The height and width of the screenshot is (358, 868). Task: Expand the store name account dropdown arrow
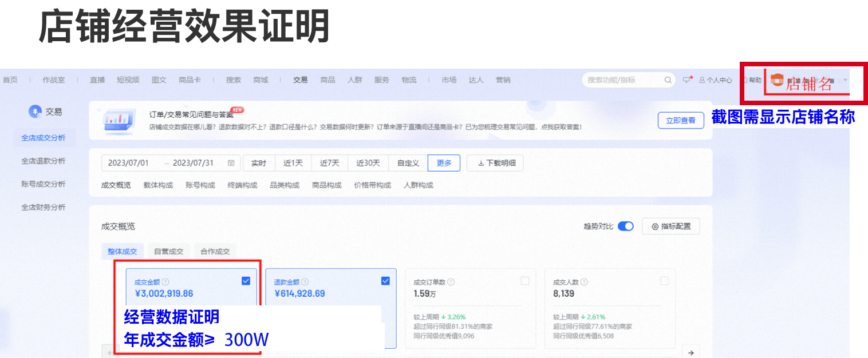pos(846,80)
